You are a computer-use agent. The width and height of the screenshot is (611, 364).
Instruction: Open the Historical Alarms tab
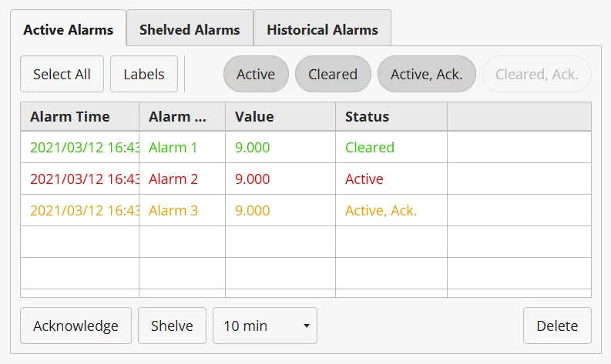point(322,30)
